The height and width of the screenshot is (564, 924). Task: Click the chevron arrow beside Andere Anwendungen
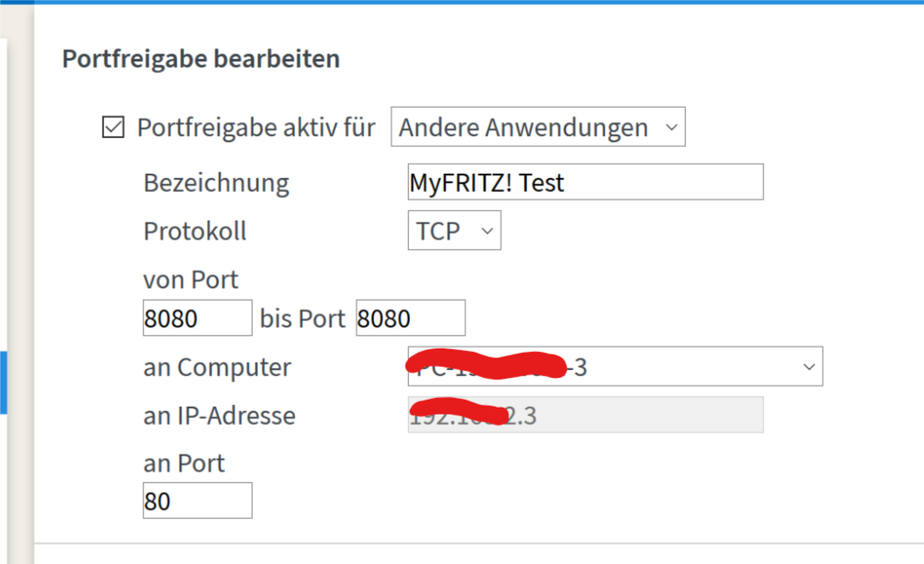click(x=671, y=128)
